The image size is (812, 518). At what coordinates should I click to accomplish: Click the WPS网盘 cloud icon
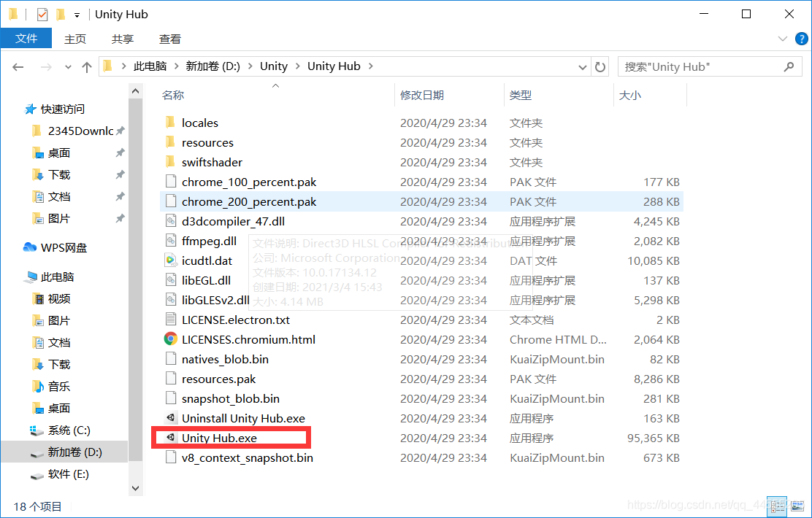click(30, 247)
